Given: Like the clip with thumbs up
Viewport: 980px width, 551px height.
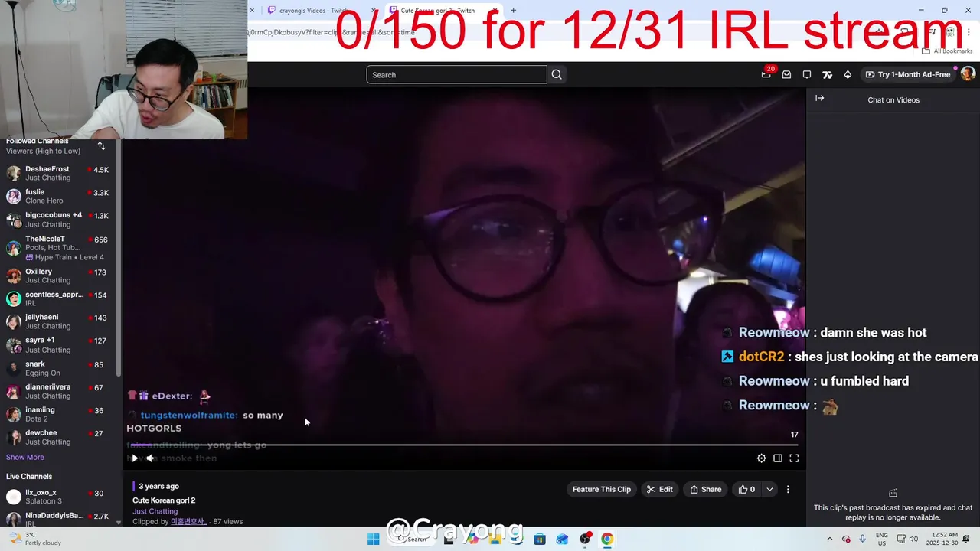Looking at the screenshot, I should pos(746,489).
